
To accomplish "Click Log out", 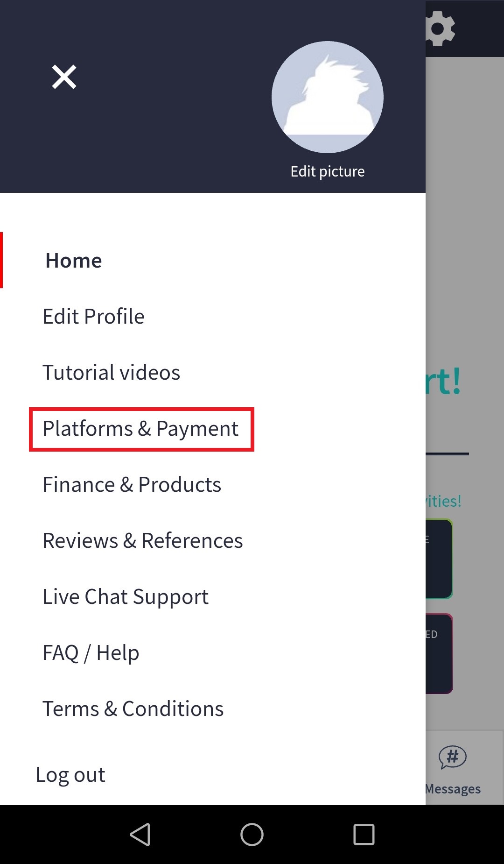I will pos(70,775).
